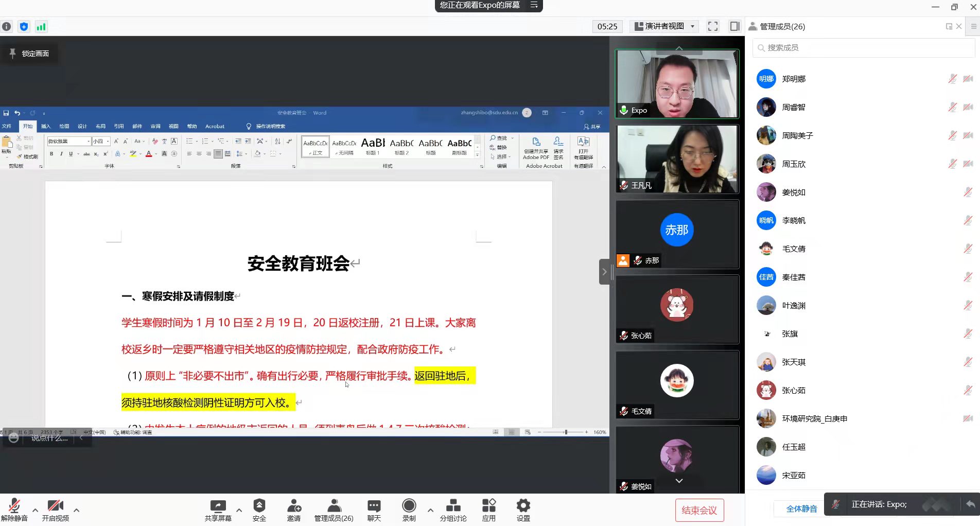This screenshot has height=526, width=980.
Task: Toggle Lock Screen pin (锁定画面)
Action: 29,54
